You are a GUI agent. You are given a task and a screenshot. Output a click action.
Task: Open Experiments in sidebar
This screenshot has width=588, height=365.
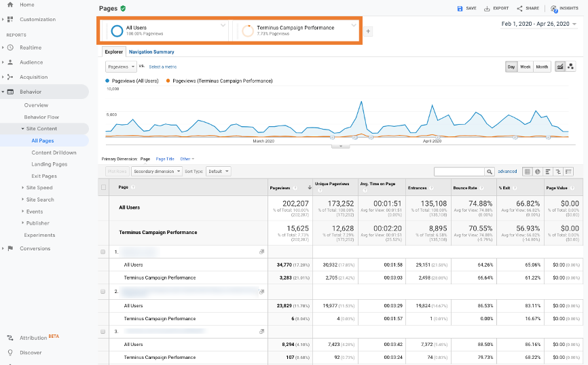pos(39,235)
